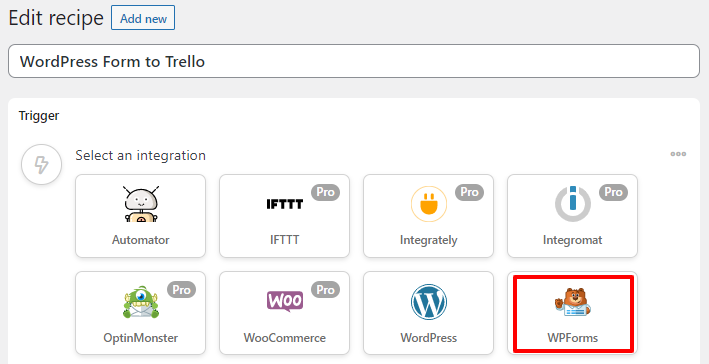Click the Pro badge on Integromat
709x364 pixels.
click(x=614, y=192)
